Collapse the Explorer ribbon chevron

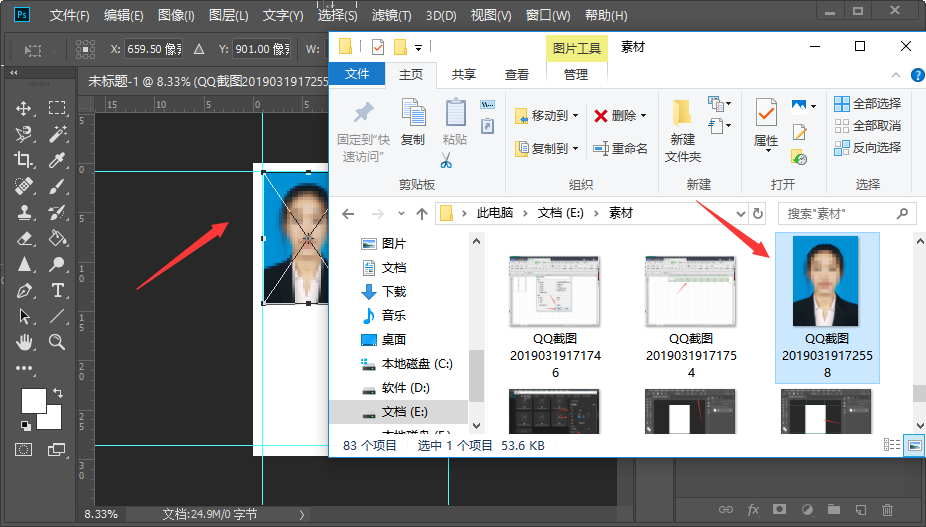click(896, 75)
